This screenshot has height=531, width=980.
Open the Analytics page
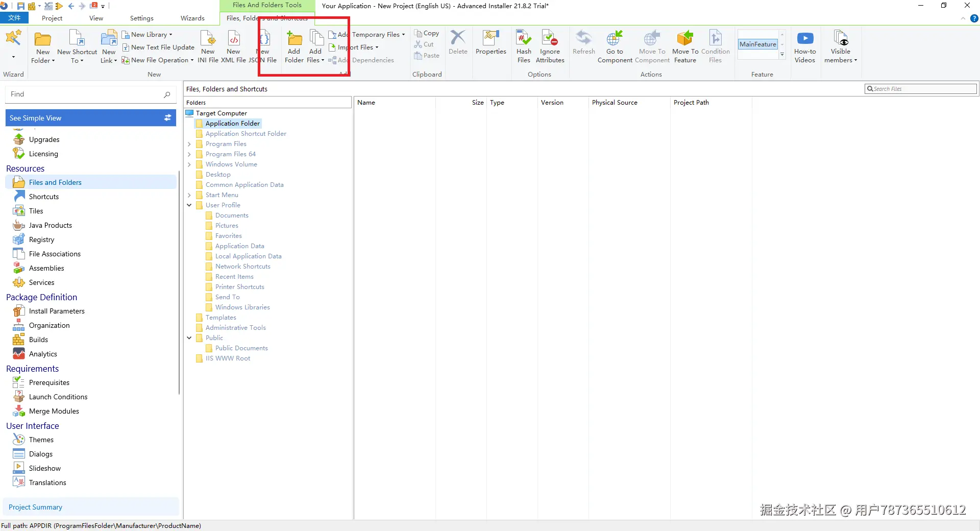point(43,354)
